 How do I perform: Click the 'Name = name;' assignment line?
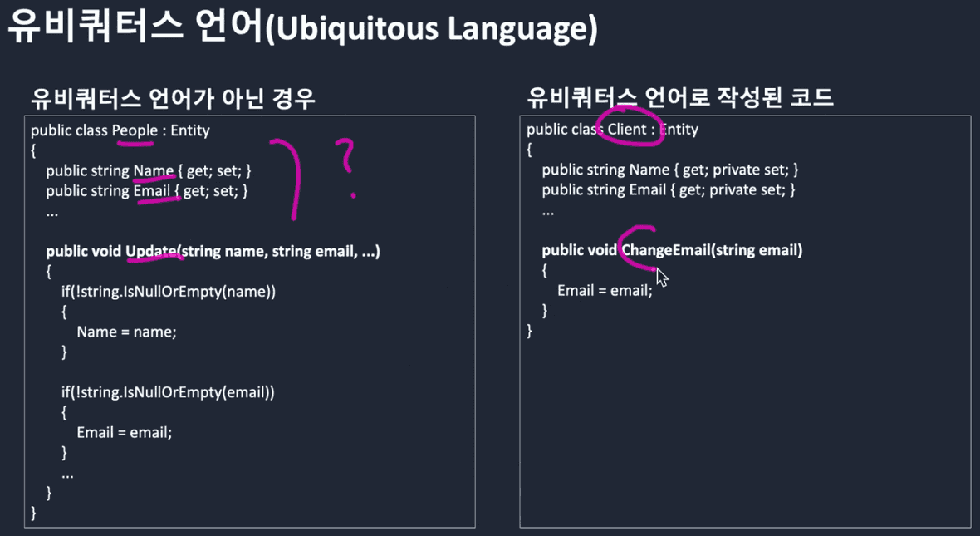(126, 332)
